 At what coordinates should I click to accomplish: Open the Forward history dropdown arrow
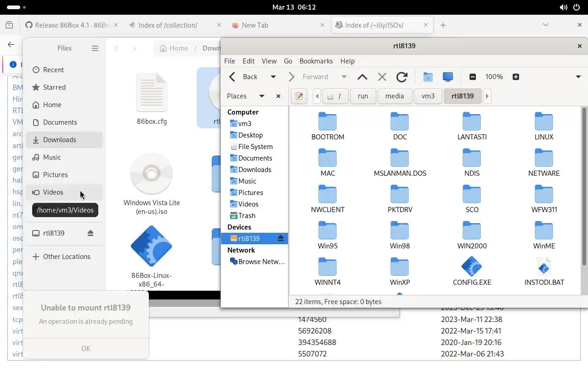pyautogui.click(x=344, y=77)
